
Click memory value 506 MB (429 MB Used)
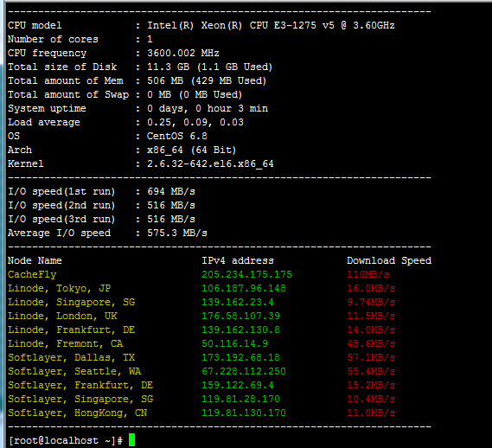click(207, 80)
